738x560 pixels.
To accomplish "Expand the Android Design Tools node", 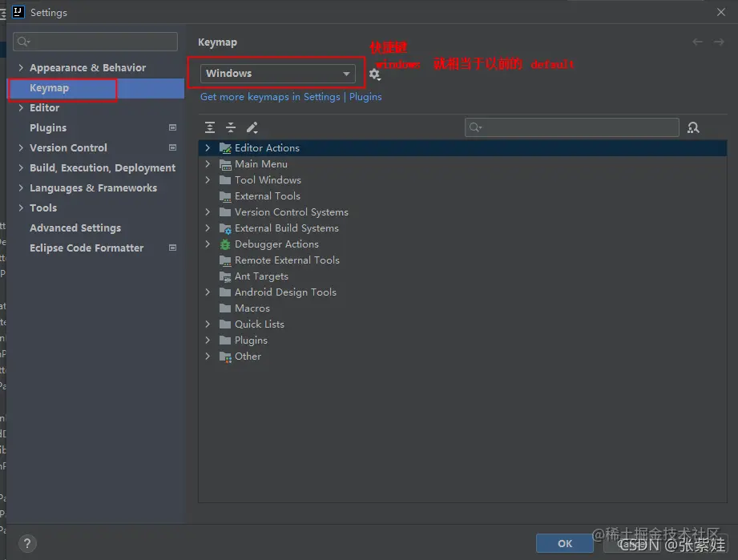I will pos(208,292).
